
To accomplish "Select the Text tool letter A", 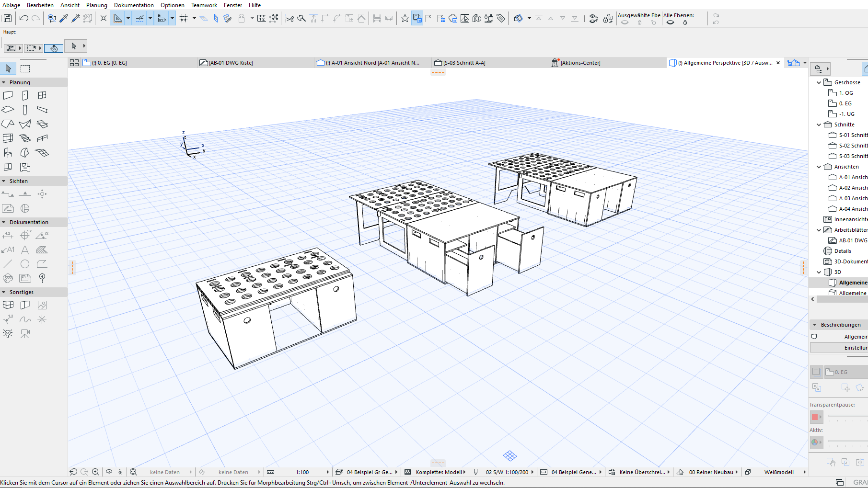I will [x=25, y=250].
